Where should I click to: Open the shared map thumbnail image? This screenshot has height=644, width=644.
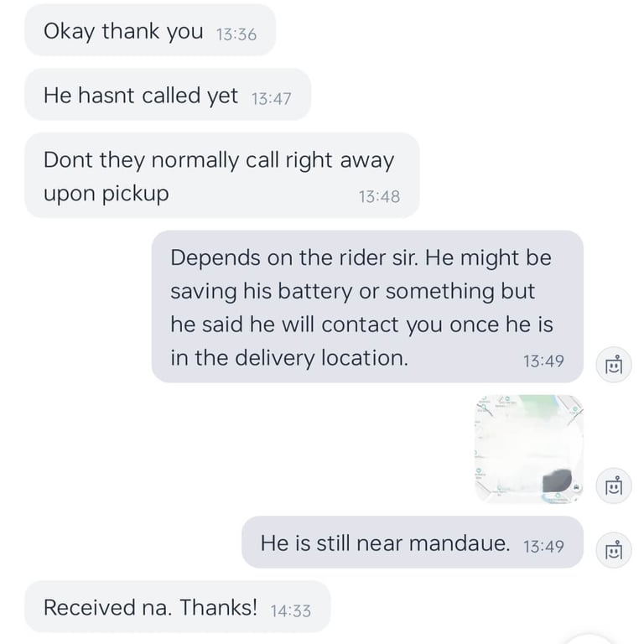tap(529, 449)
